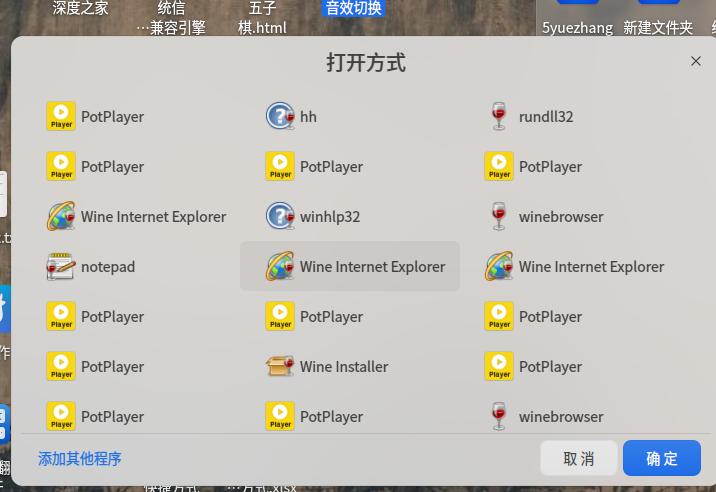Click the 取消 cancel button
This screenshot has width=716, height=492.
coord(579,458)
